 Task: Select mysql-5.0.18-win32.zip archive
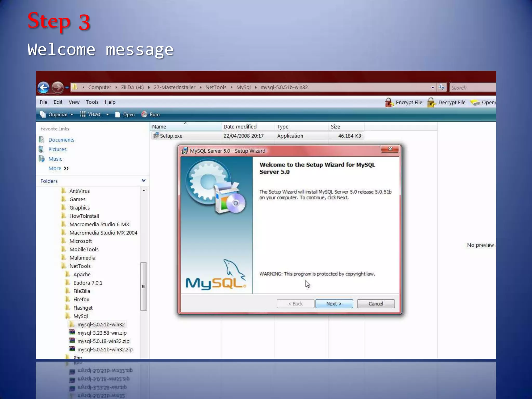(x=103, y=341)
